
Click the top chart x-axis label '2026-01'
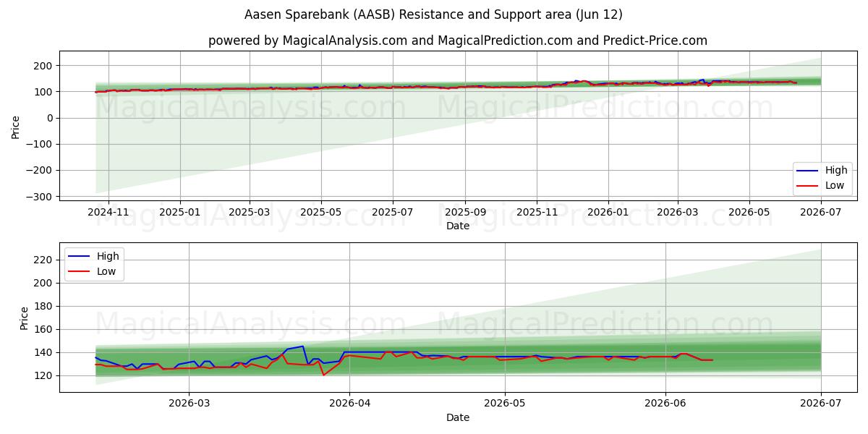tap(608, 213)
